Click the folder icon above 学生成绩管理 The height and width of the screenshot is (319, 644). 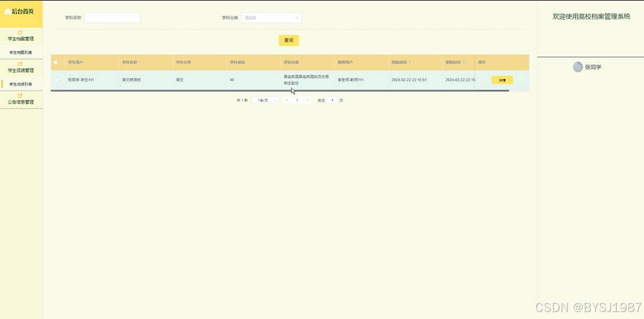20,64
